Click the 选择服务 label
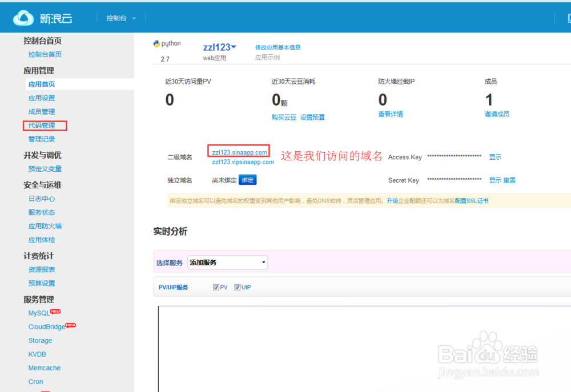571x392 pixels. (x=170, y=263)
